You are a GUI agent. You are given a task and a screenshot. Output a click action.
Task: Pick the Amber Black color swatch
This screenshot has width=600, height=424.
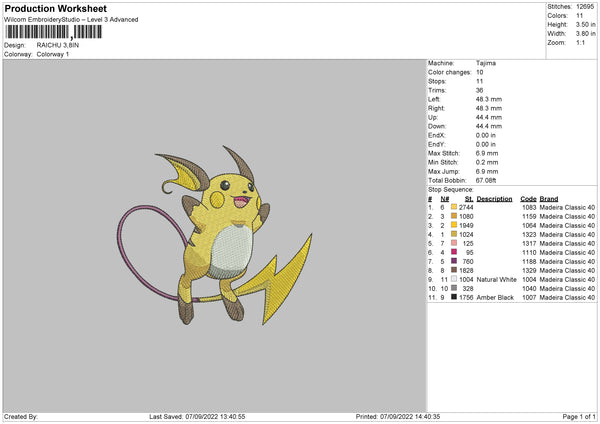click(454, 297)
